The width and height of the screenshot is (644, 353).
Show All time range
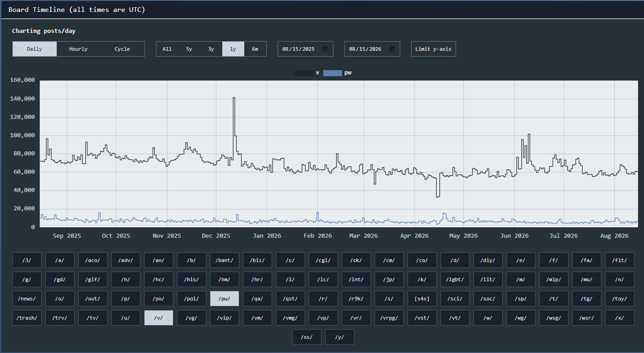(x=167, y=49)
